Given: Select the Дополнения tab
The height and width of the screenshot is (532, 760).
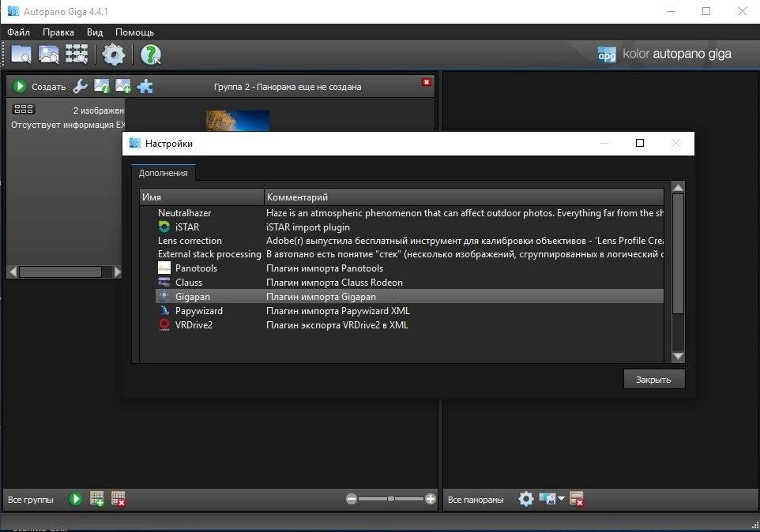Looking at the screenshot, I should pos(164,173).
